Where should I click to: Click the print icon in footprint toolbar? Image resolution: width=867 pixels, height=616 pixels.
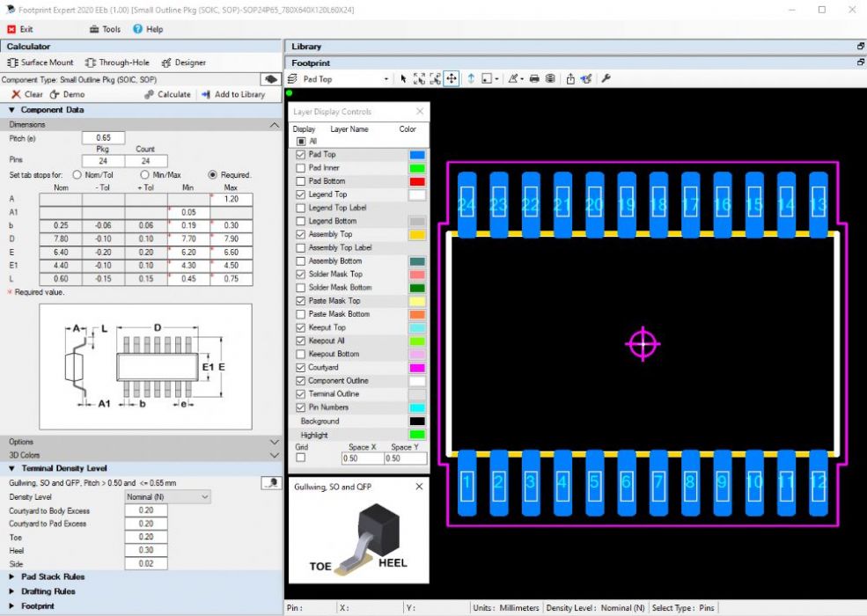click(534, 79)
